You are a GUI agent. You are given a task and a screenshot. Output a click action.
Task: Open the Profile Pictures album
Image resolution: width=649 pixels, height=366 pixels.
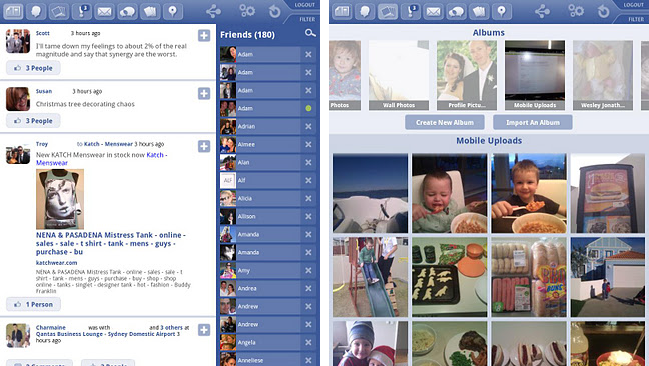(467, 75)
